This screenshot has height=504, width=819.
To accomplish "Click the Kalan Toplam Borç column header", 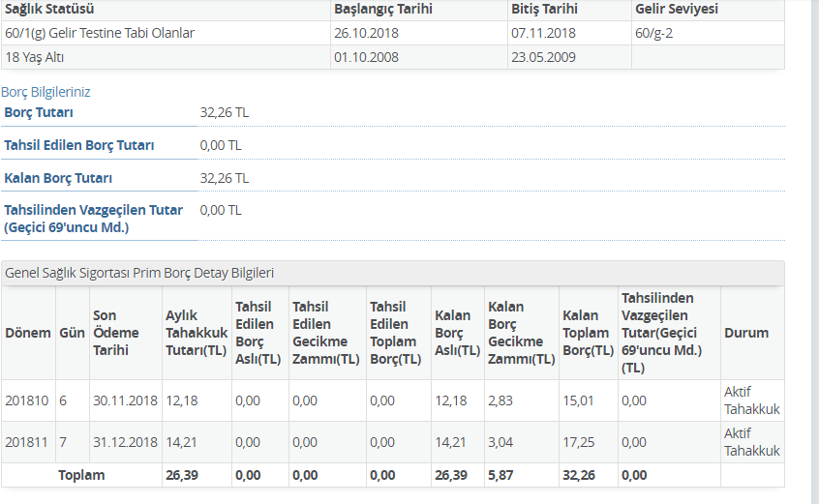I will coord(588,333).
